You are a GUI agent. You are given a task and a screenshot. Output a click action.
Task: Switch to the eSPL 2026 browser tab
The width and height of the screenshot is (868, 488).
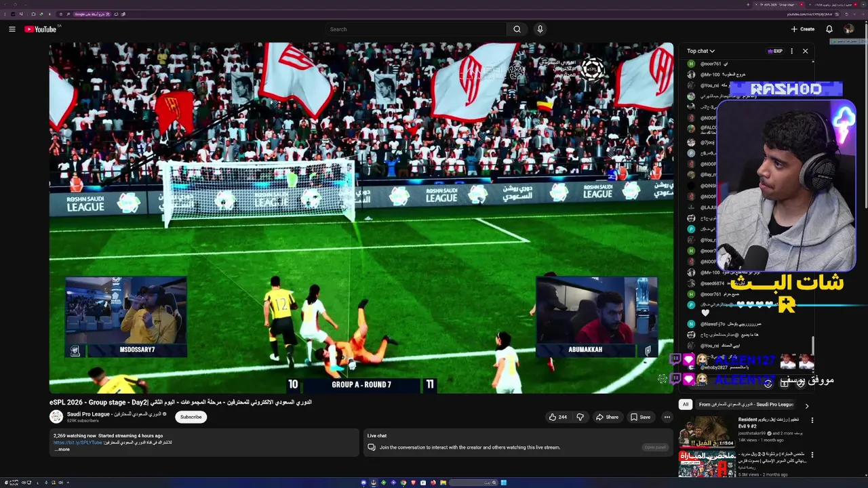click(x=780, y=5)
